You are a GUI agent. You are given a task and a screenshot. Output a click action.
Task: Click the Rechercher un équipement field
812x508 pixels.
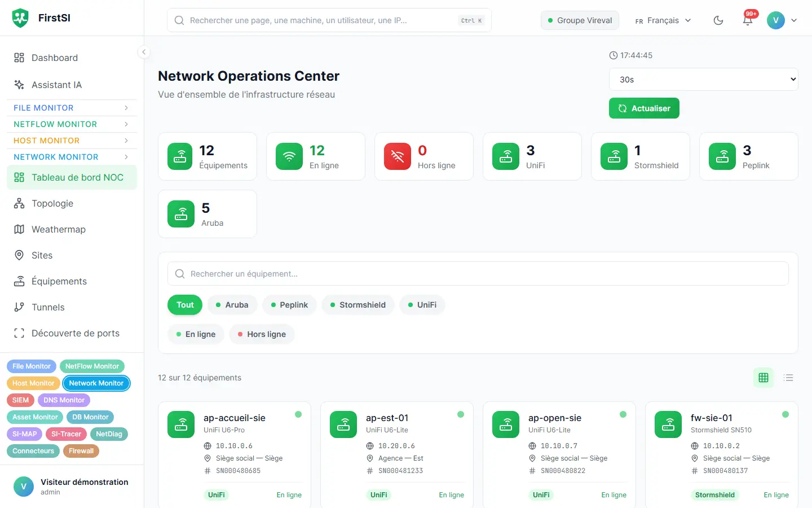pos(478,274)
